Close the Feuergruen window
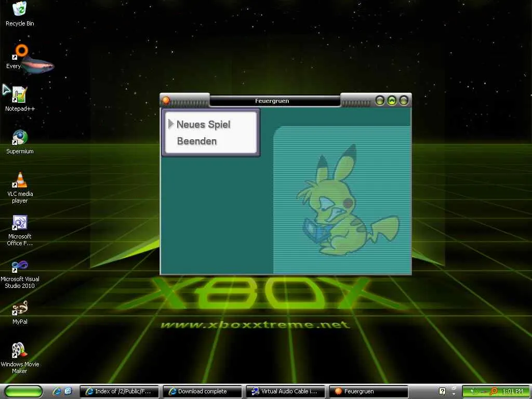The height and width of the screenshot is (399, 532). coord(403,100)
